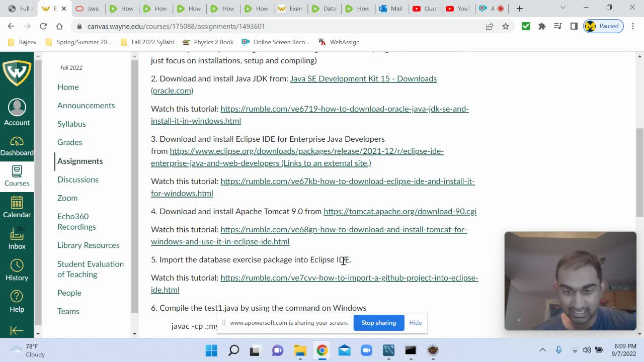The width and height of the screenshot is (644, 362).
Task: Click the Wayne State logo
Action: 17,73
